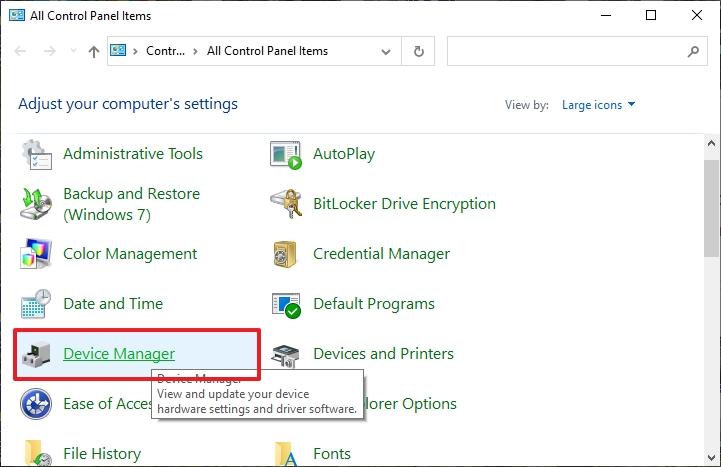This screenshot has height=467, width=721.
Task: Open the View by Large icons dropdown
Action: tap(598, 105)
